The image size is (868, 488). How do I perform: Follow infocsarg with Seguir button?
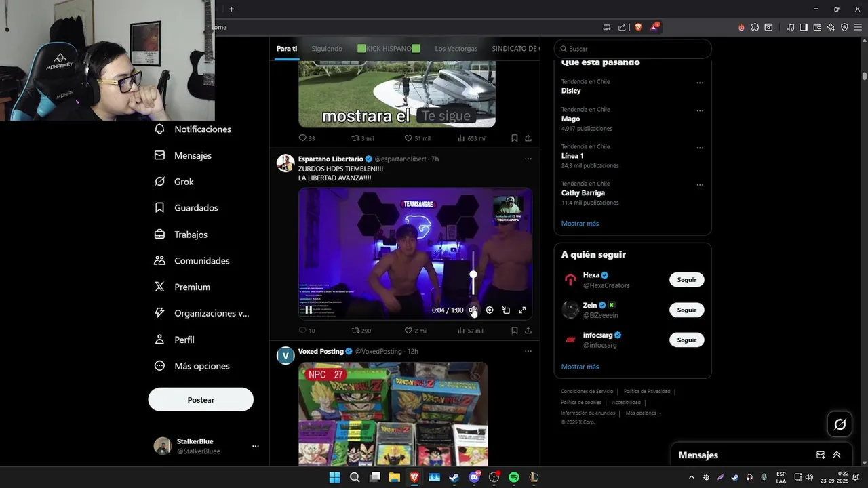point(686,340)
